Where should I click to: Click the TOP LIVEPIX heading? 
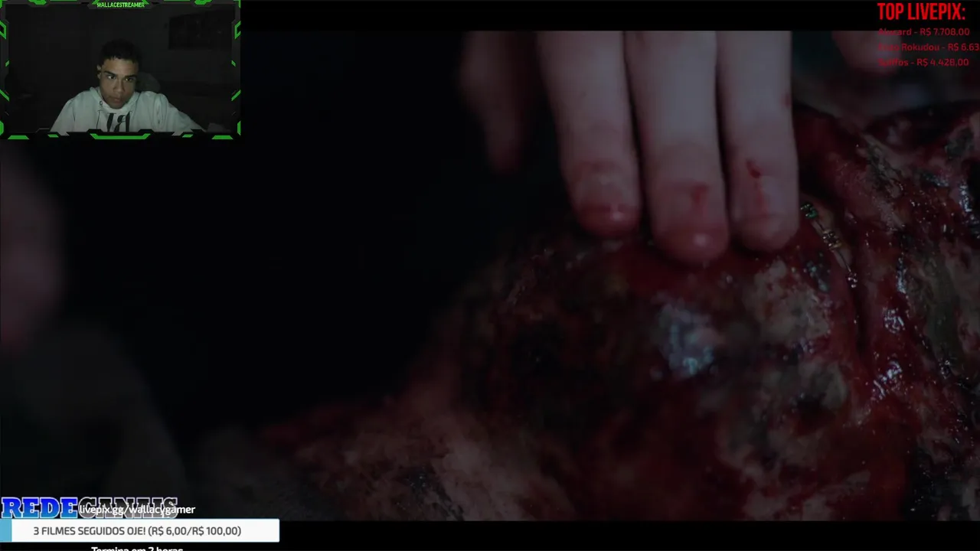click(921, 12)
